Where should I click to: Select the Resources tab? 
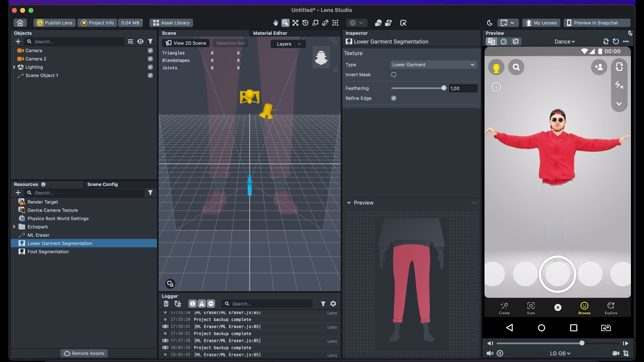coord(26,185)
